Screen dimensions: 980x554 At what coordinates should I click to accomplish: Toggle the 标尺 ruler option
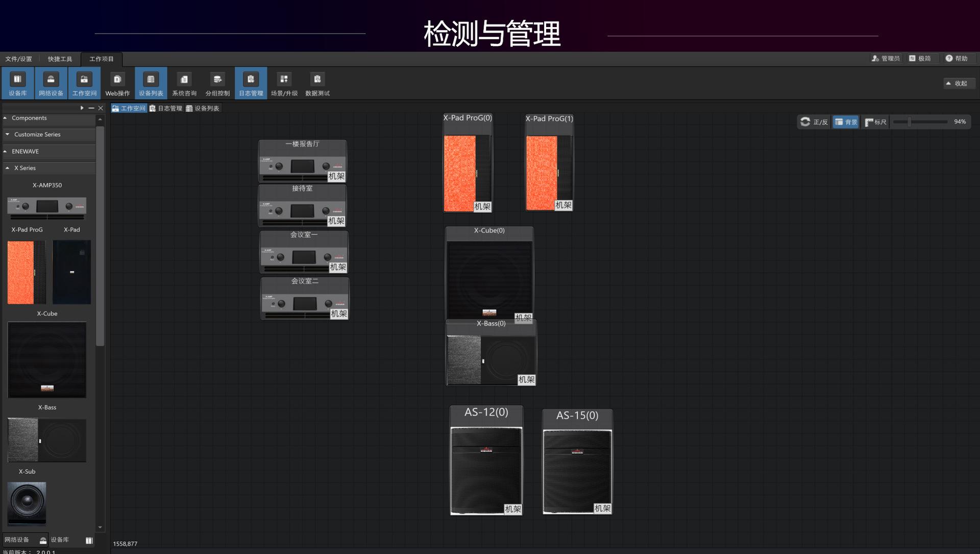(876, 122)
